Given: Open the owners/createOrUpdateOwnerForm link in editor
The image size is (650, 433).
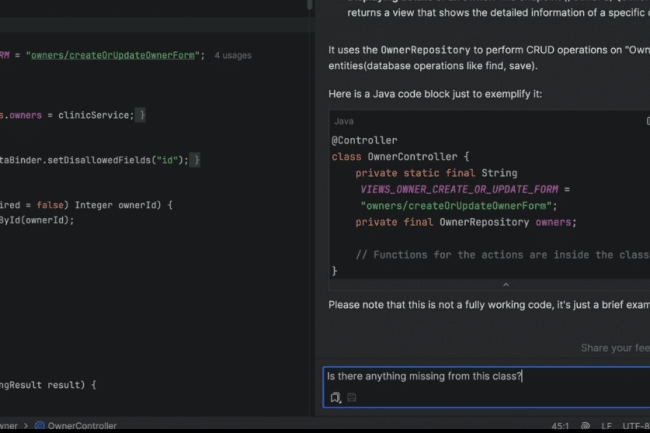Looking at the screenshot, I should pyautogui.click(x=113, y=55).
